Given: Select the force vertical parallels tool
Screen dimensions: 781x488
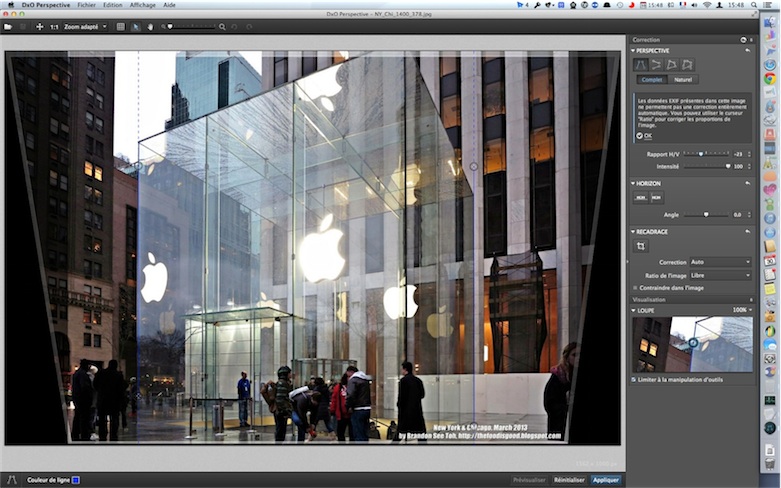Looking at the screenshot, I should click(x=641, y=65).
